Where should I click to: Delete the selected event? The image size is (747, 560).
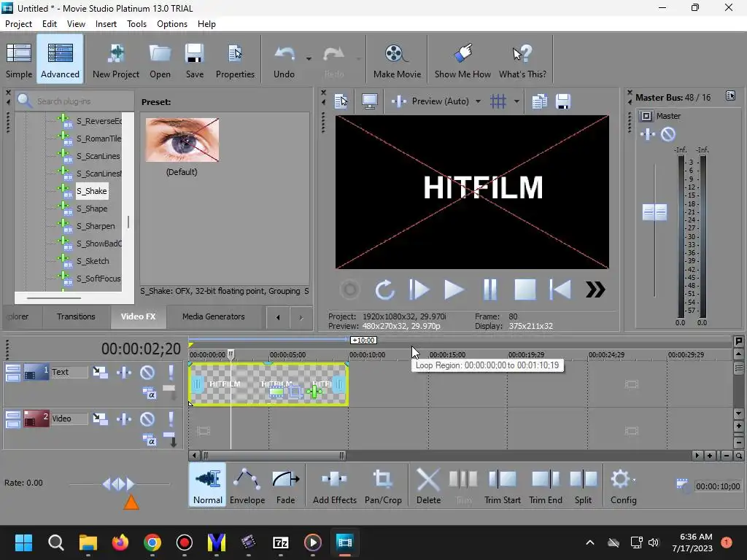point(428,486)
